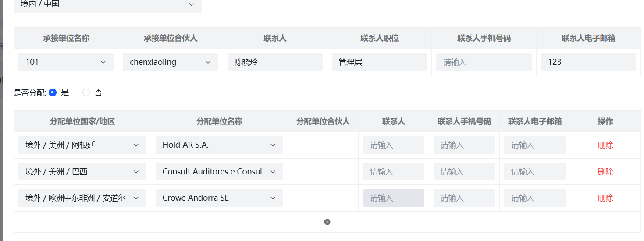Click the 联系人手机号码 field in top table
Viewport: 644px width, 241px height.
coord(484,62)
